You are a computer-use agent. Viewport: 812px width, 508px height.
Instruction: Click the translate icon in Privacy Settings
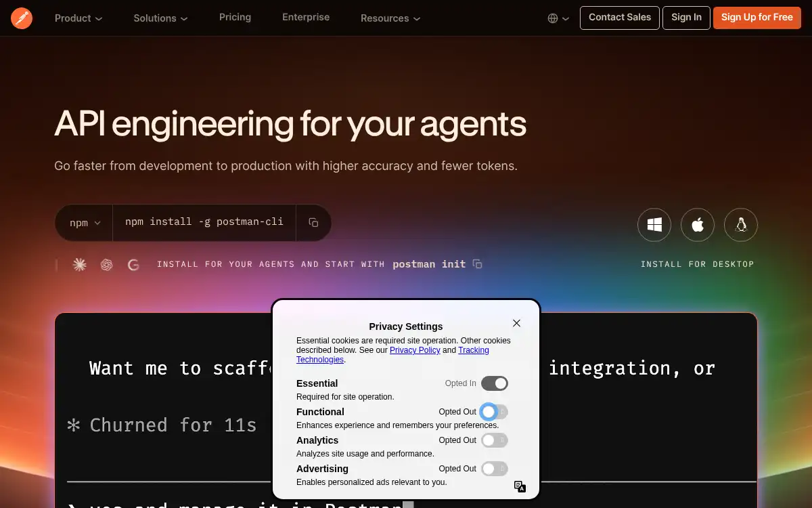coord(520,486)
